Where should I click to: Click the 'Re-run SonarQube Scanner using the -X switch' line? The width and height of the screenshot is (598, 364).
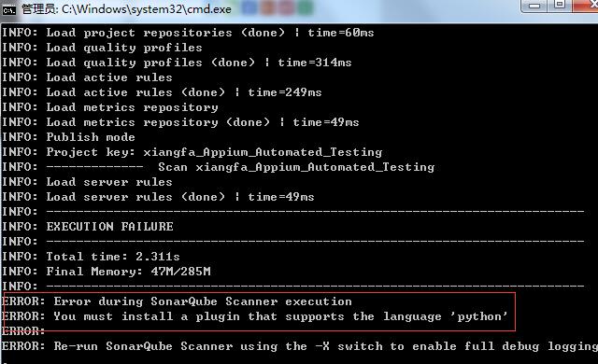300,346
